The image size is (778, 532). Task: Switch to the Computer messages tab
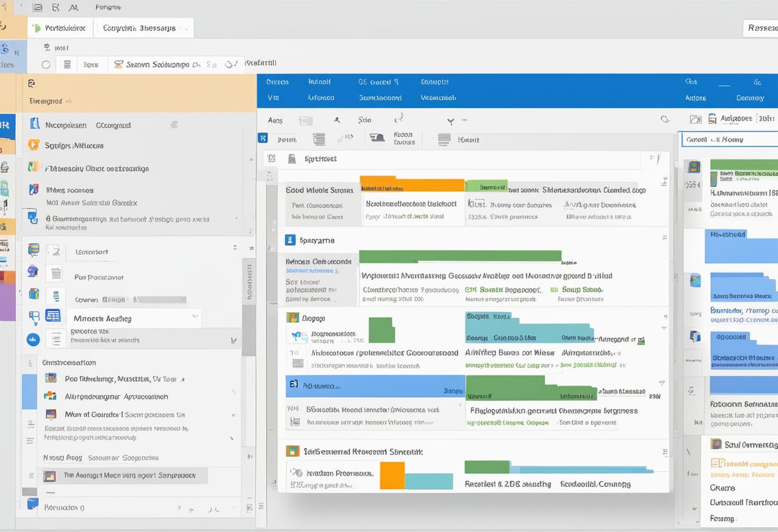[x=144, y=27]
